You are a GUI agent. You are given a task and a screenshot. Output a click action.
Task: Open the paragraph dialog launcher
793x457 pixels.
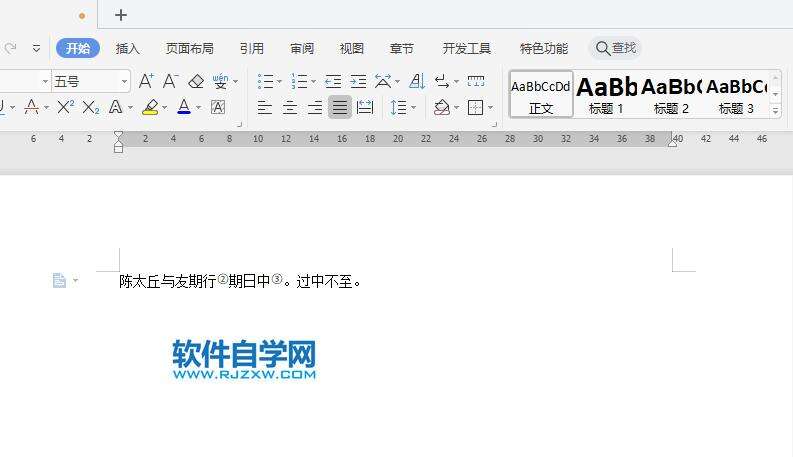[x=495, y=124]
